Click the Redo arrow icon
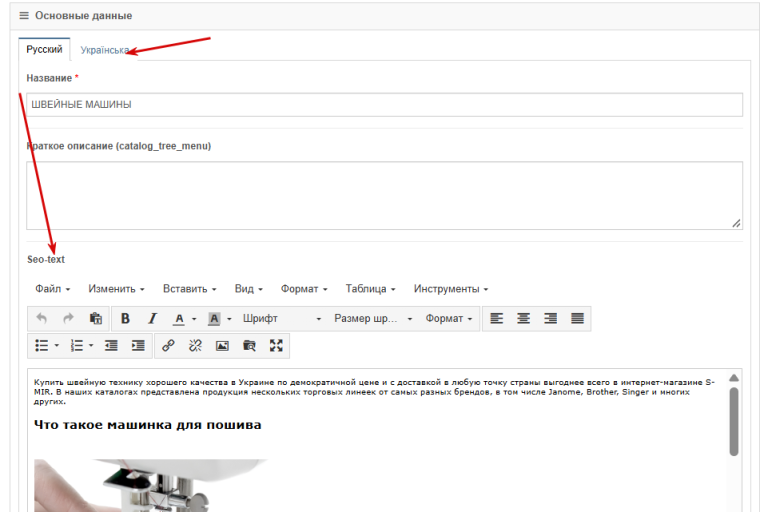 [x=68, y=319]
